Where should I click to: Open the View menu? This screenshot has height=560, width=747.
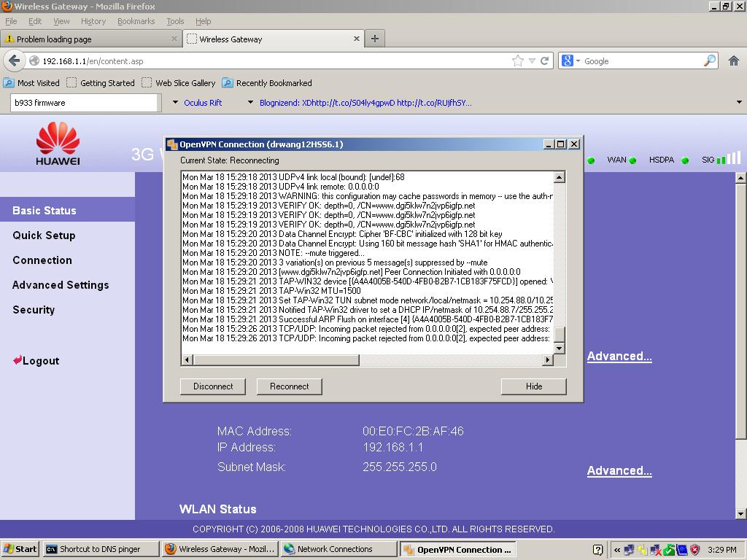click(x=61, y=21)
